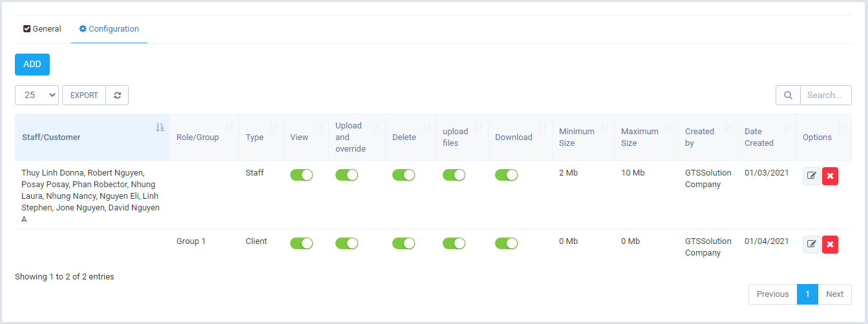Screen dimensions: 868x324
Task: Toggle View permission for Staff row
Action: [x=301, y=175]
